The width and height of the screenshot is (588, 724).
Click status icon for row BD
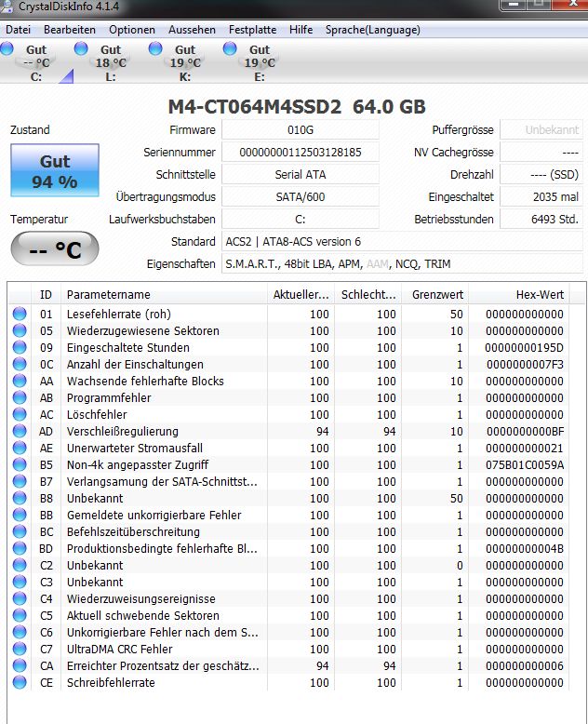[x=20, y=548]
